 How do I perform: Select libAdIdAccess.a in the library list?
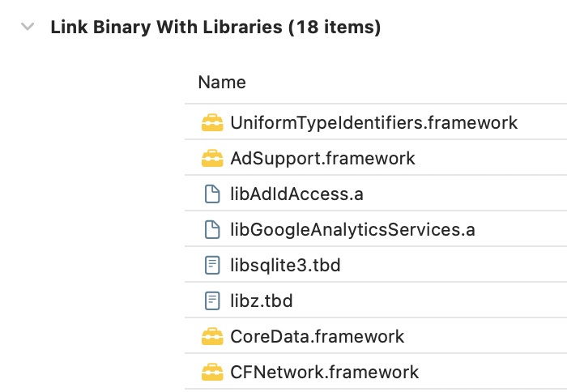coord(297,194)
